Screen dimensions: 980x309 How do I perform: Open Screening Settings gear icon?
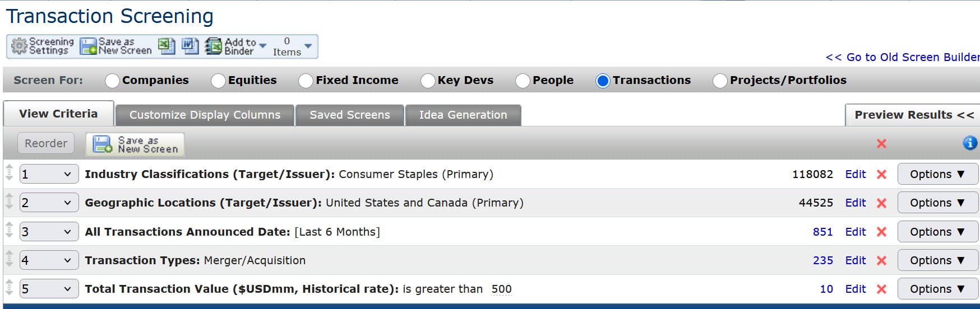20,46
